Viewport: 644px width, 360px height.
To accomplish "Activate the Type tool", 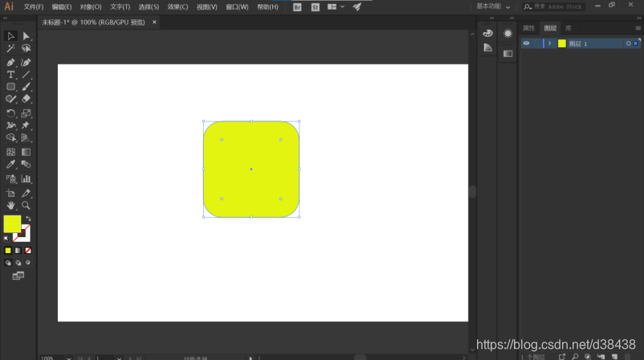I will pos(10,75).
